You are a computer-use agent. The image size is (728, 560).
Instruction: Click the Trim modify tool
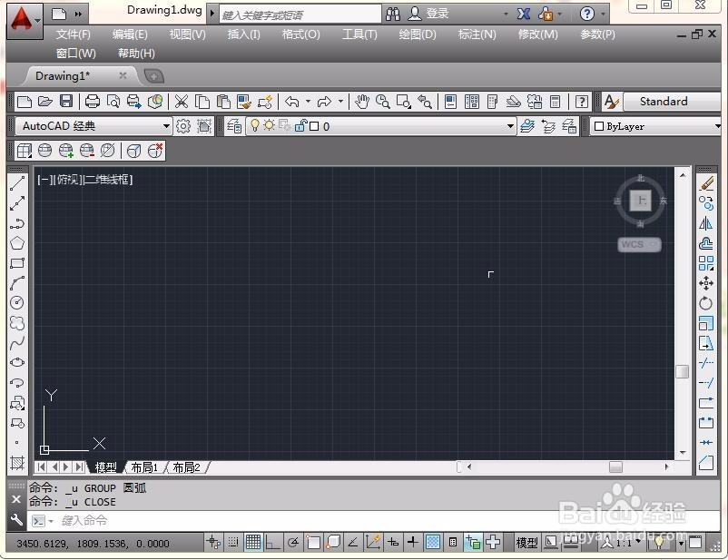coord(706,363)
